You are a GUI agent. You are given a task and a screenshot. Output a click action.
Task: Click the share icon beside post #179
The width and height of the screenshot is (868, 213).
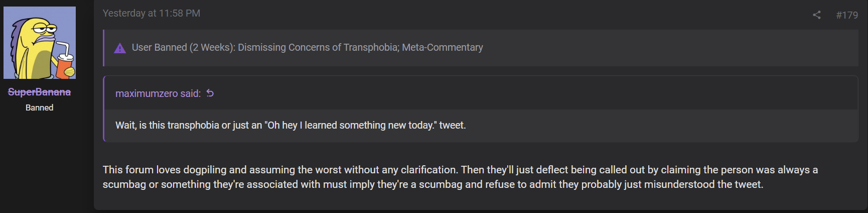pyautogui.click(x=816, y=15)
